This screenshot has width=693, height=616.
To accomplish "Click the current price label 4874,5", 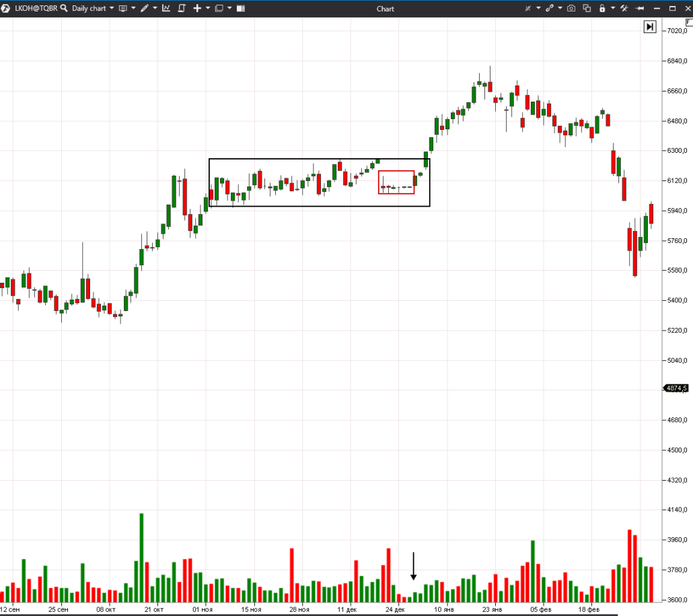I will pos(676,388).
